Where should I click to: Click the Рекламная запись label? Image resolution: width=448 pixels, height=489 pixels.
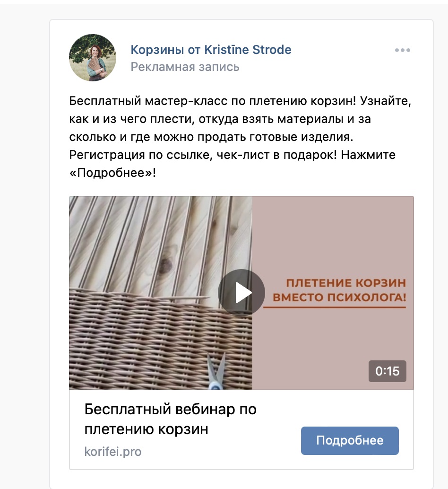185,67
